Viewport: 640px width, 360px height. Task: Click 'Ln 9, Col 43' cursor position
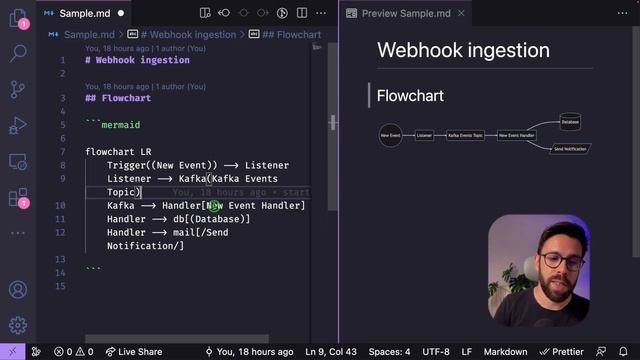point(331,351)
